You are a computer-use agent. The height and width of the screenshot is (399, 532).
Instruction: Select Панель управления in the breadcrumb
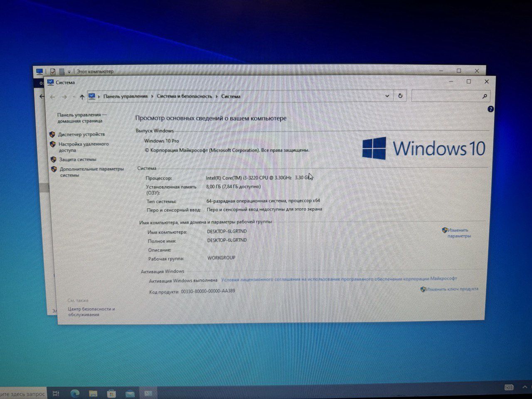click(x=126, y=96)
